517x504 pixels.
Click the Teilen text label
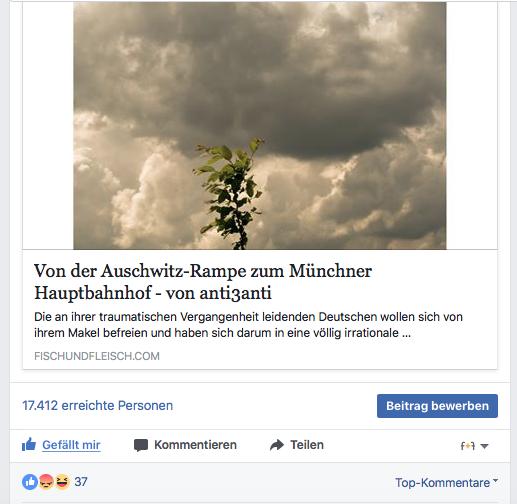tap(307, 445)
